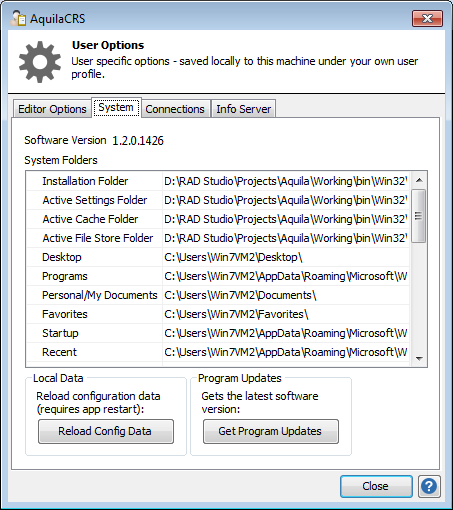Open help with the question mark button
453x510 pixels.
coord(429,486)
